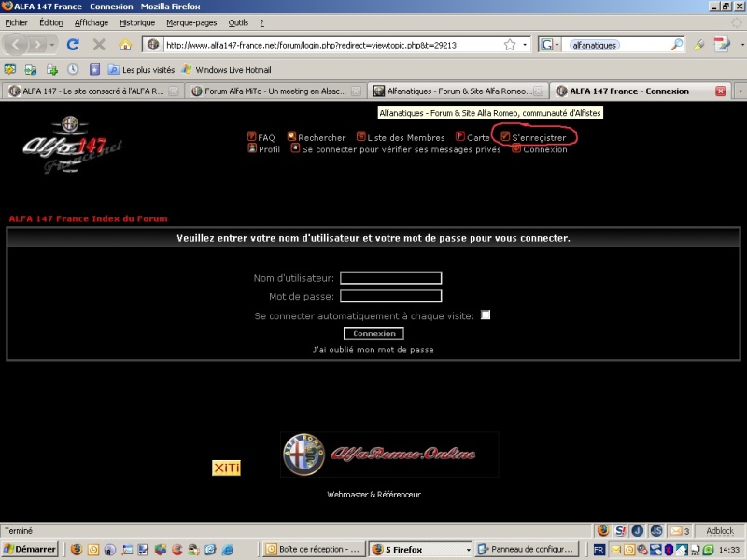Click the Nom d'utilisateur input field
This screenshot has height=560, width=747.
(390, 278)
